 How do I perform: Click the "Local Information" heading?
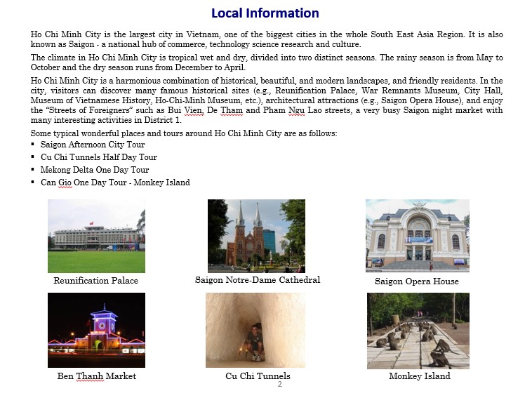265,13
